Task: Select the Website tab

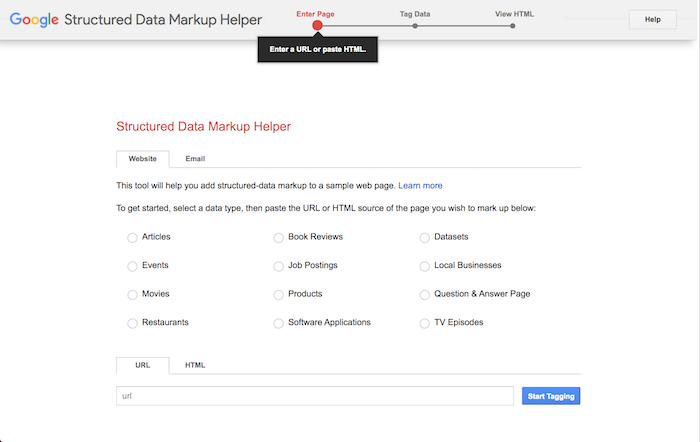Action: (x=142, y=159)
